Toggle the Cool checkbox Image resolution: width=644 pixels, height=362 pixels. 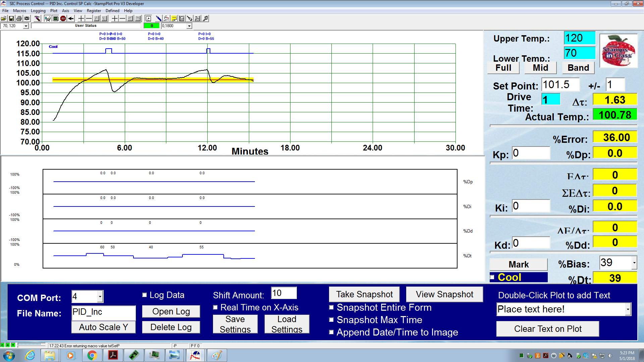[x=492, y=277]
